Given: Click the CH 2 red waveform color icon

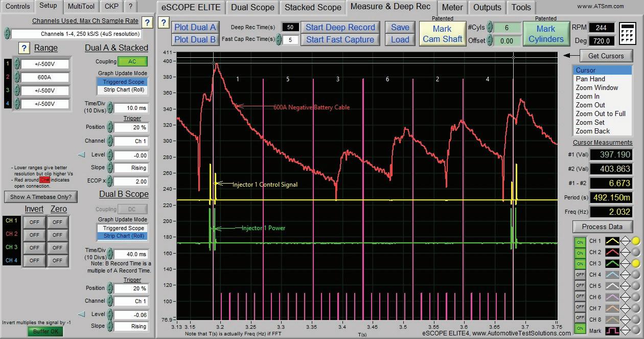Looking at the screenshot, I should (x=612, y=252).
